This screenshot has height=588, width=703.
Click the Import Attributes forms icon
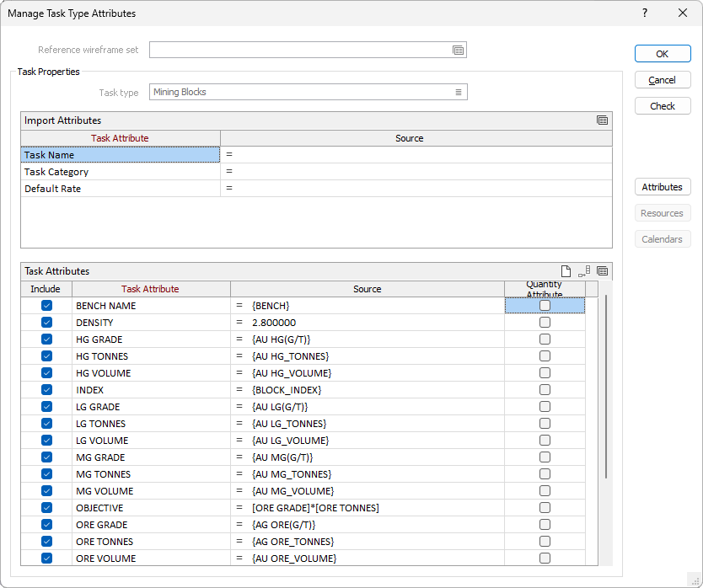pyautogui.click(x=602, y=120)
